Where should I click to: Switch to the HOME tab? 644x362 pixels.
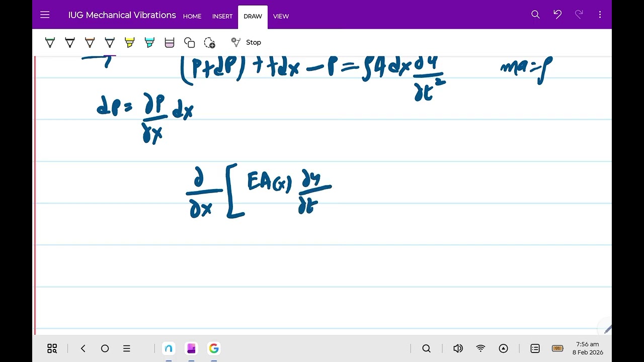pyautogui.click(x=192, y=16)
